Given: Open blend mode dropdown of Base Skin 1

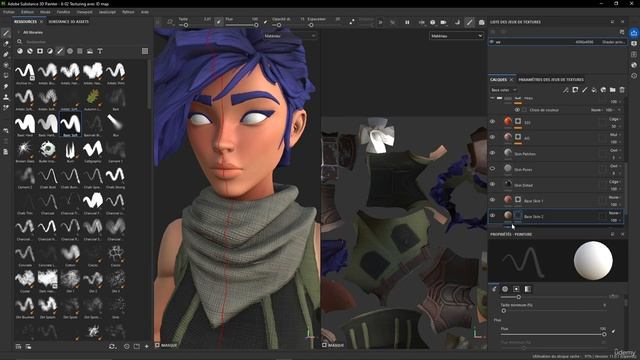Looking at the screenshot, I should (615, 197).
